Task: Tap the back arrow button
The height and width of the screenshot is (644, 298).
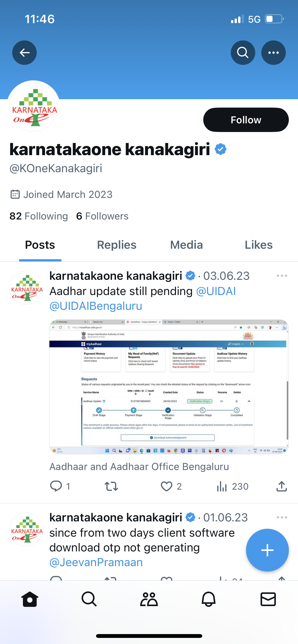Action: pos(24,53)
